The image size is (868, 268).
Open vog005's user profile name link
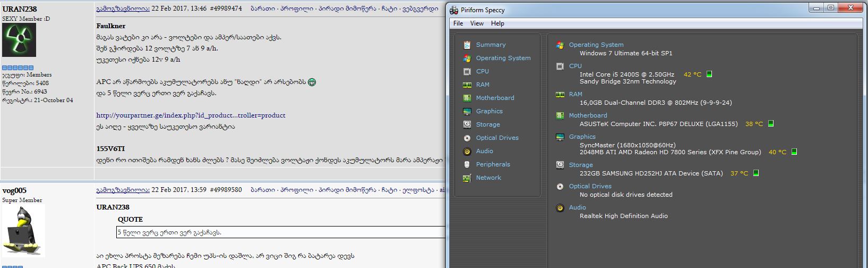click(x=14, y=190)
